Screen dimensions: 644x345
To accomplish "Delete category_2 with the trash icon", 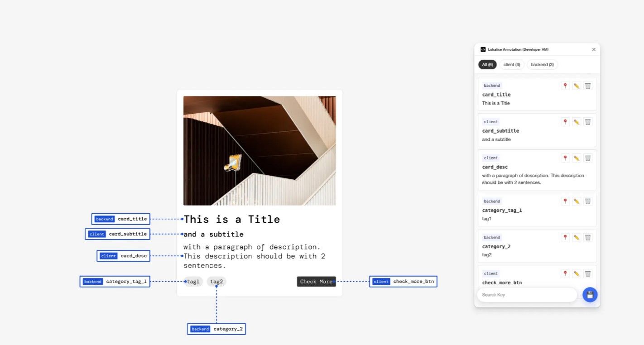I will 588,237.
